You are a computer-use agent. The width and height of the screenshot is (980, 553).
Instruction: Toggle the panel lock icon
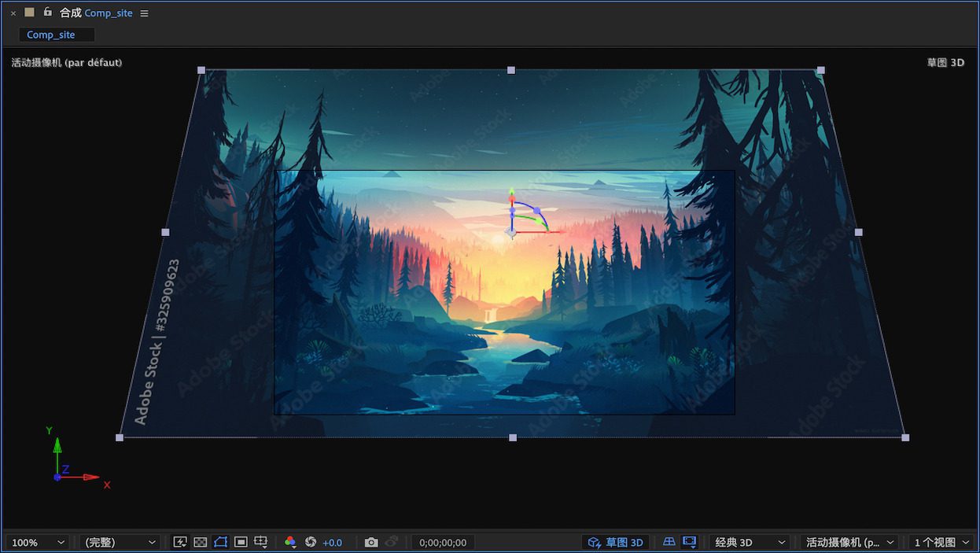click(47, 13)
